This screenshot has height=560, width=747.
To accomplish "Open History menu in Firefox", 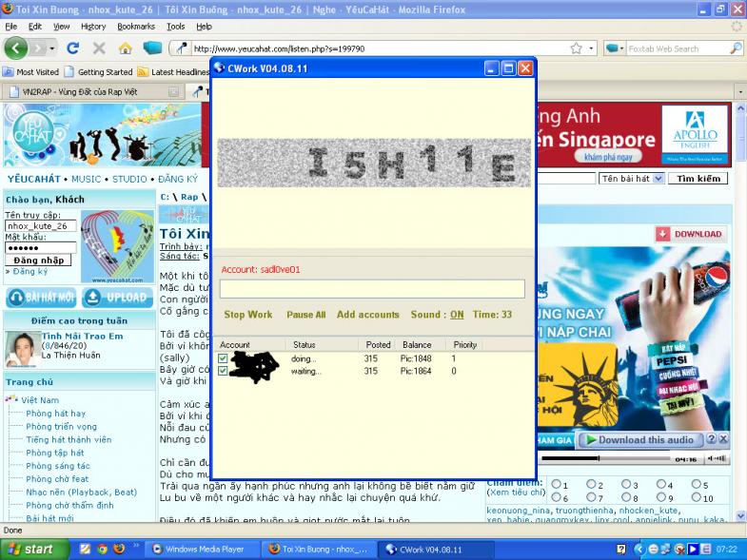I will [93, 27].
